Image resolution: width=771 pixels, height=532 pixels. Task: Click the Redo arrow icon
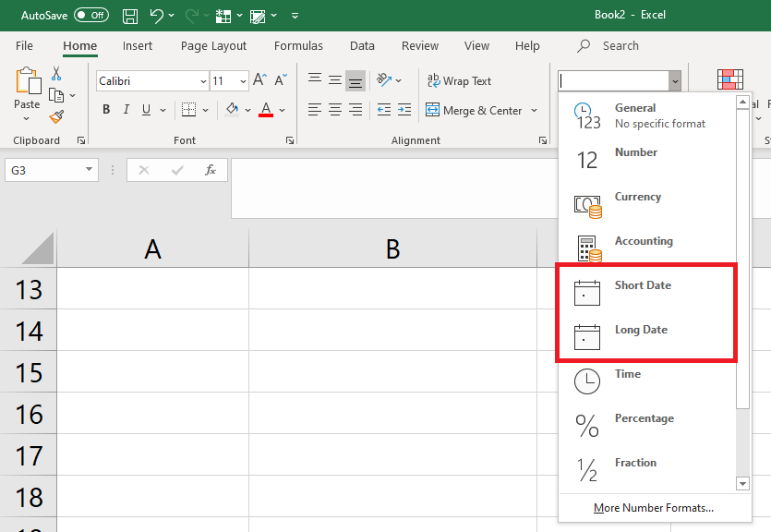pyautogui.click(x=192, y=16)
